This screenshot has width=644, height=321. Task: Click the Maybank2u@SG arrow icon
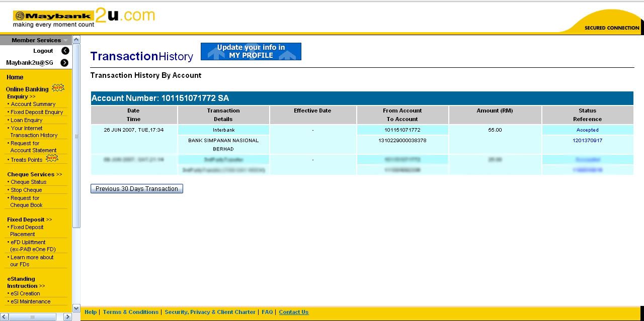[64, 63]
